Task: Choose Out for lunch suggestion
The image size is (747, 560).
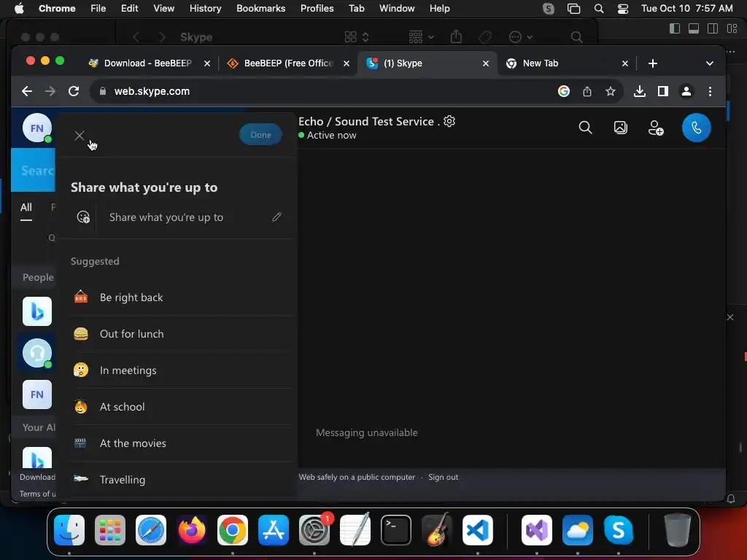Action: (181, 334)
